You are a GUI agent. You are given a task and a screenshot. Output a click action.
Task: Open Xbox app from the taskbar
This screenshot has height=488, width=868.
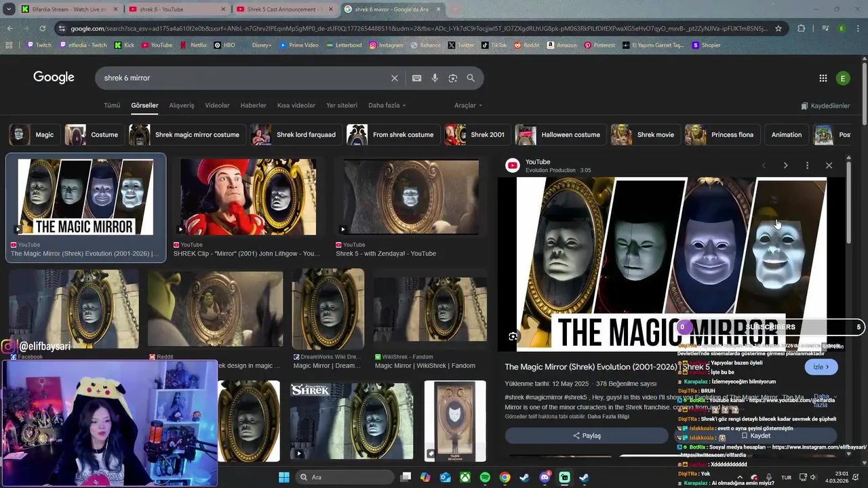click(x=465, y=477)
